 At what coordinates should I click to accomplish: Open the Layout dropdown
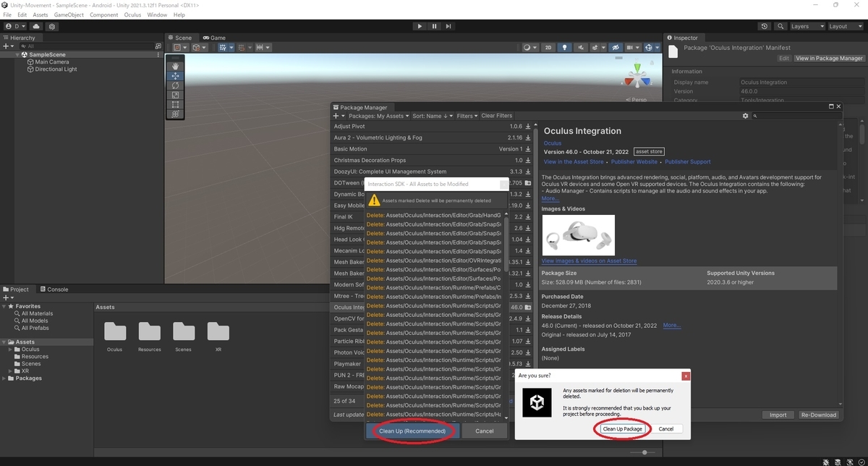(x=846, y=26)
